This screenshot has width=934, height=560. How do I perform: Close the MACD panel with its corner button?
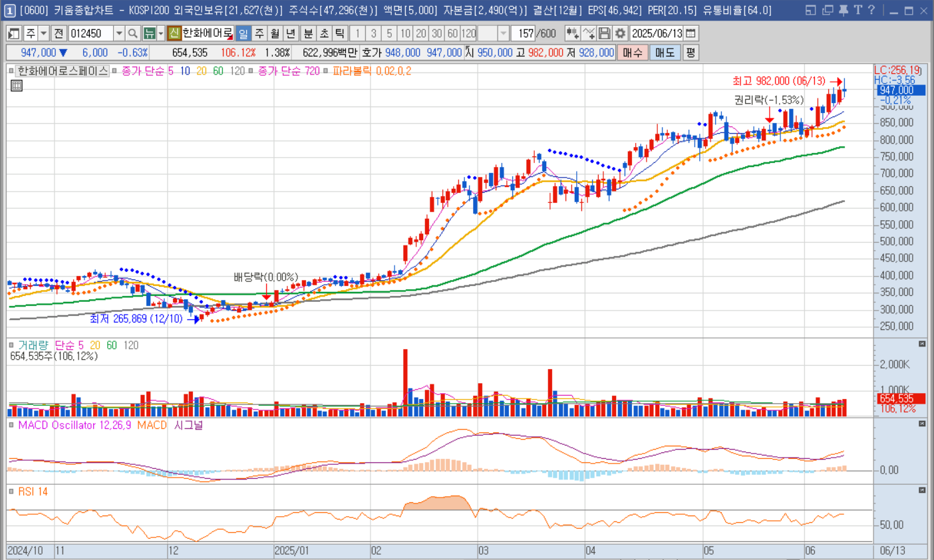[922, 424]
